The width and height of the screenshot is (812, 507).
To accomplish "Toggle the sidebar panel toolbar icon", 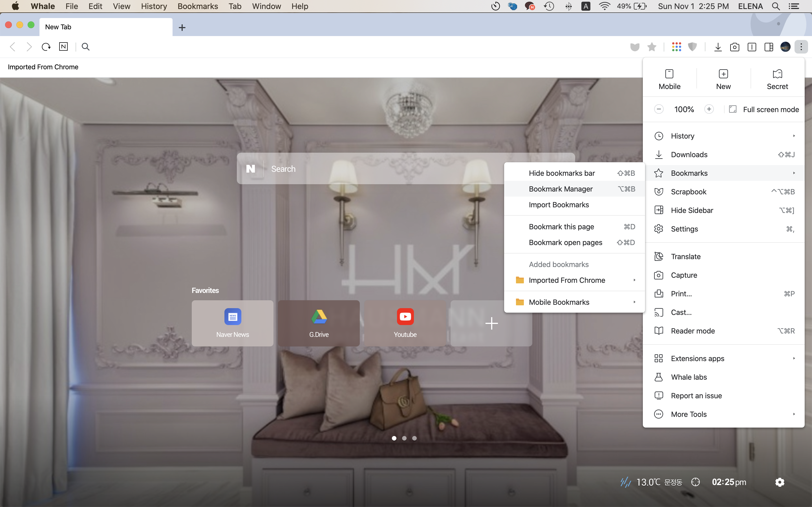I will 769,47.
